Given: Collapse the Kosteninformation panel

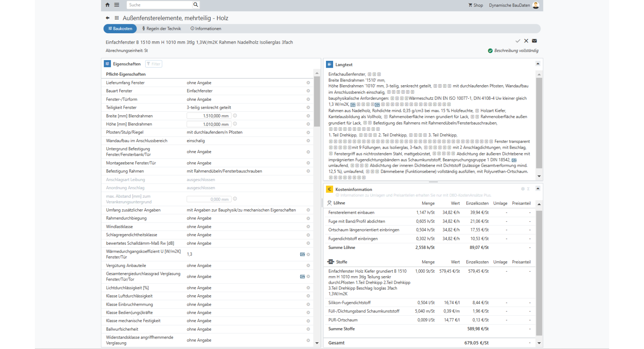Looking at the screenshot, I should (538, 189).
